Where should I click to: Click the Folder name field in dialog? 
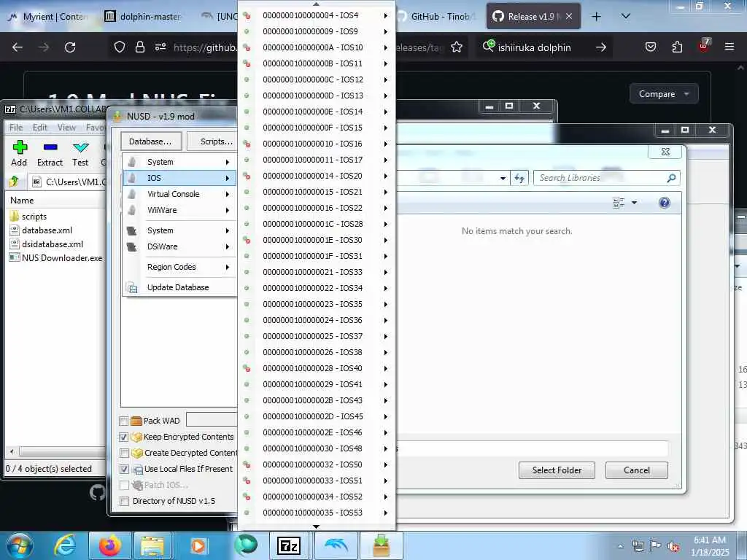click(x=532, y=448)
